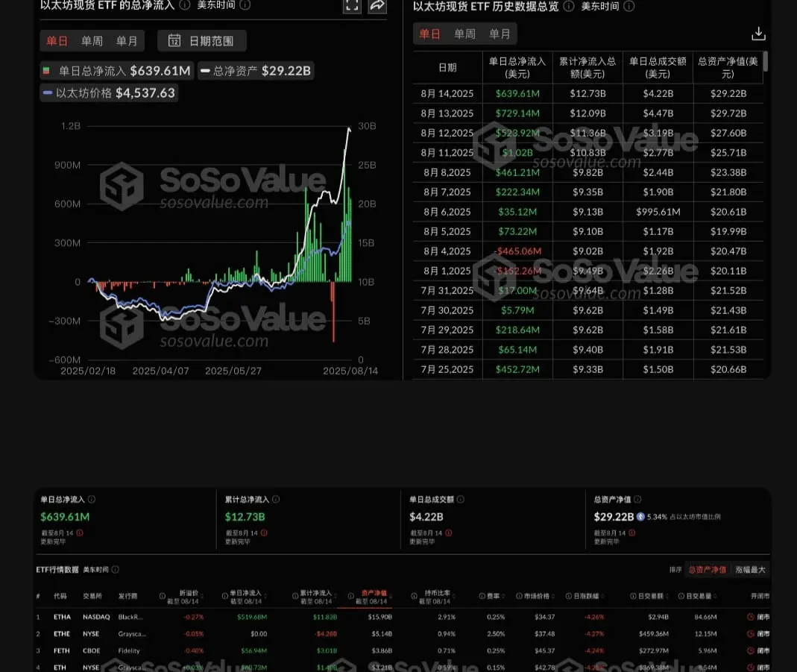The width and height of the screenshot is (797, 672).
Task: Toggle 单日总净流入 legend series on chart
Action: coord(116,71)
